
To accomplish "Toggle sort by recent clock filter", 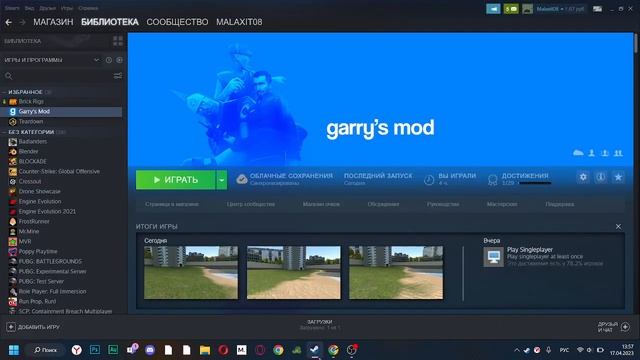I will click(x=109, y=60).
